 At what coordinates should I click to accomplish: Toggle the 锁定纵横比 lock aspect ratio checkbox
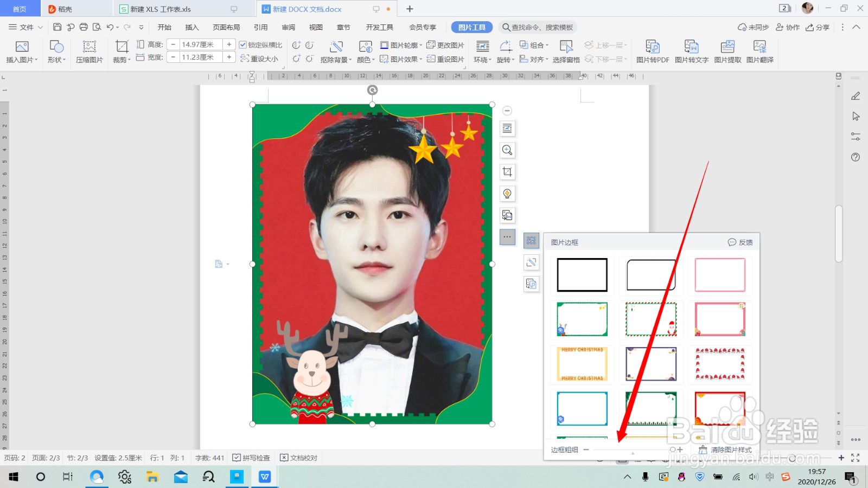(243, 45)
